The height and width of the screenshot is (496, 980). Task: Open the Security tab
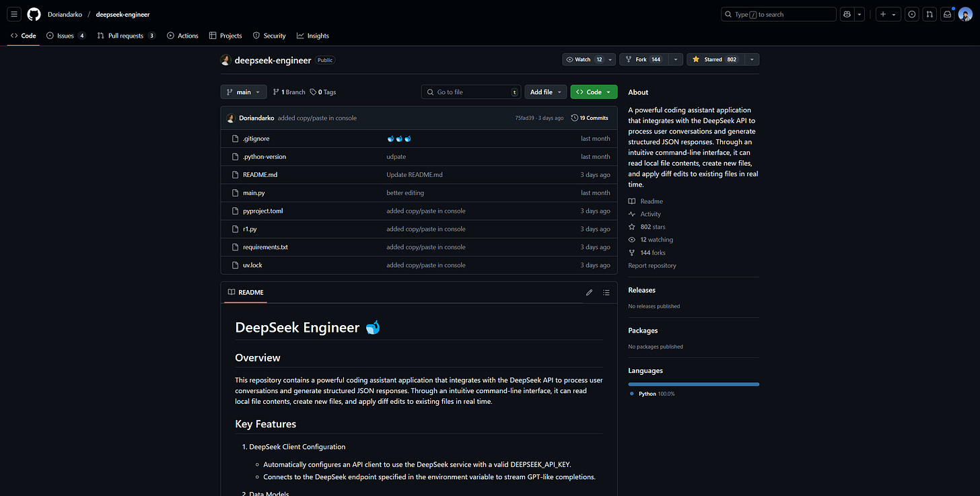click(x=269, y=36)
